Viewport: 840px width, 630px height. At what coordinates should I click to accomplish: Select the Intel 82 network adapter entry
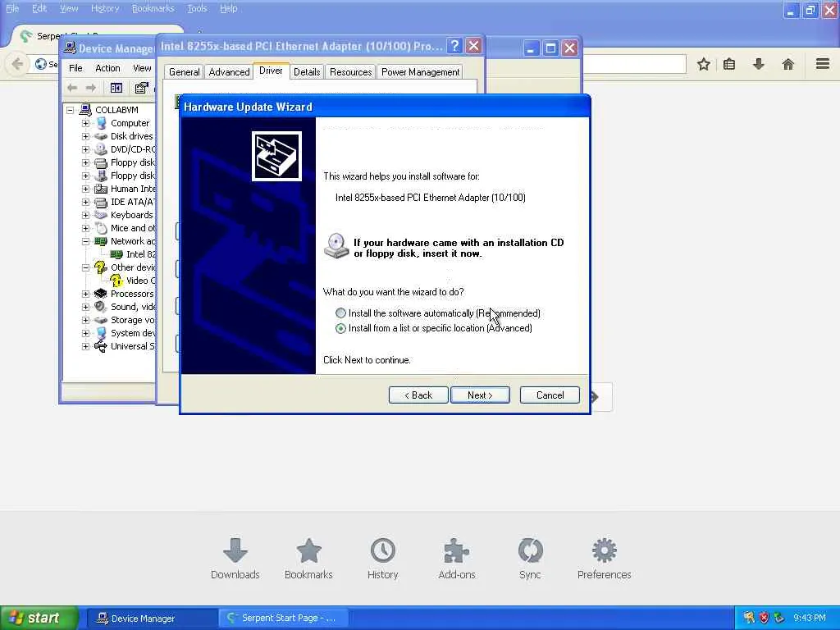click(140, 254)
